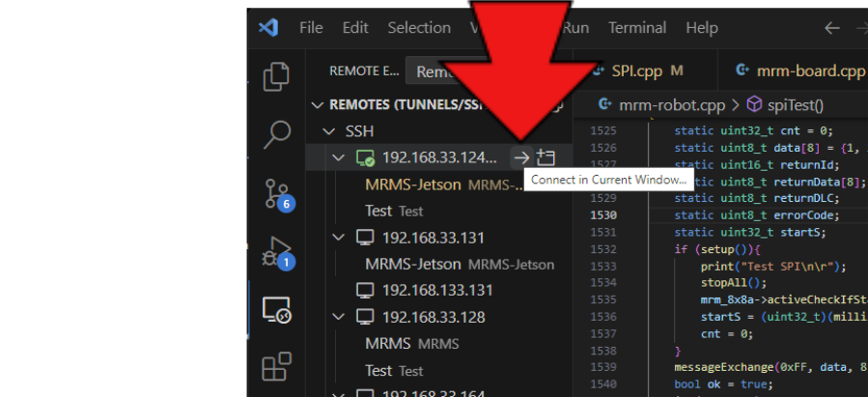
Task: Open the Terminal menu
Action: point(637,28)
